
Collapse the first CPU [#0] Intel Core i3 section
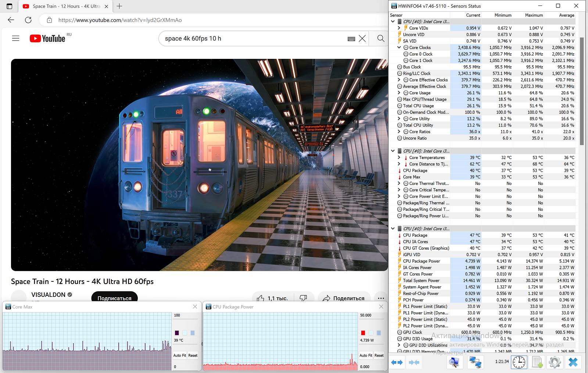392,22
